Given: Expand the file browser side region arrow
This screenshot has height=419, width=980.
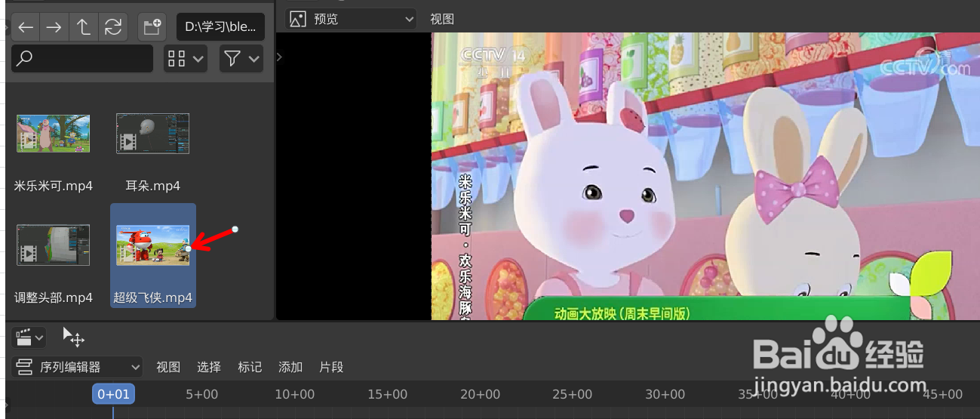Looking at the screenshot, I should (x=279, y=57).
